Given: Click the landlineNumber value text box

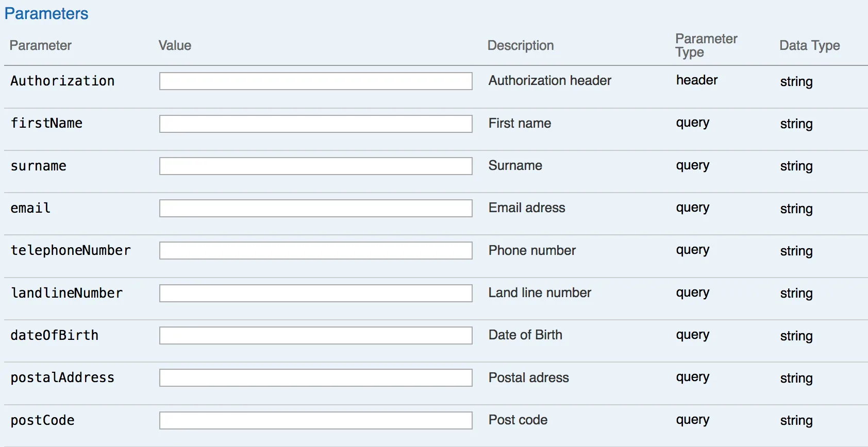Looking at the screenshot, I should click(x=315, y=294).
